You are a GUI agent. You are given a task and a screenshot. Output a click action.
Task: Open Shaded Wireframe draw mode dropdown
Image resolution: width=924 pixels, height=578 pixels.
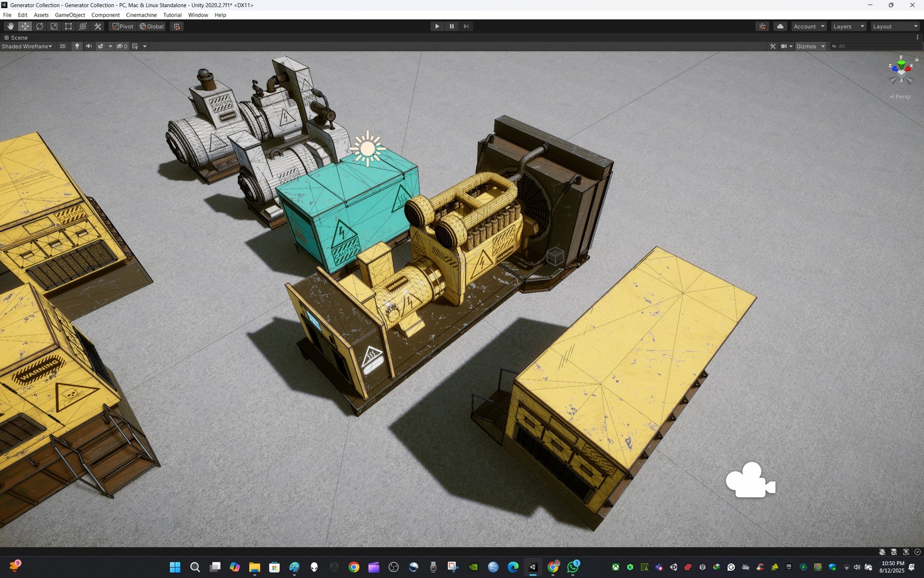27,47
